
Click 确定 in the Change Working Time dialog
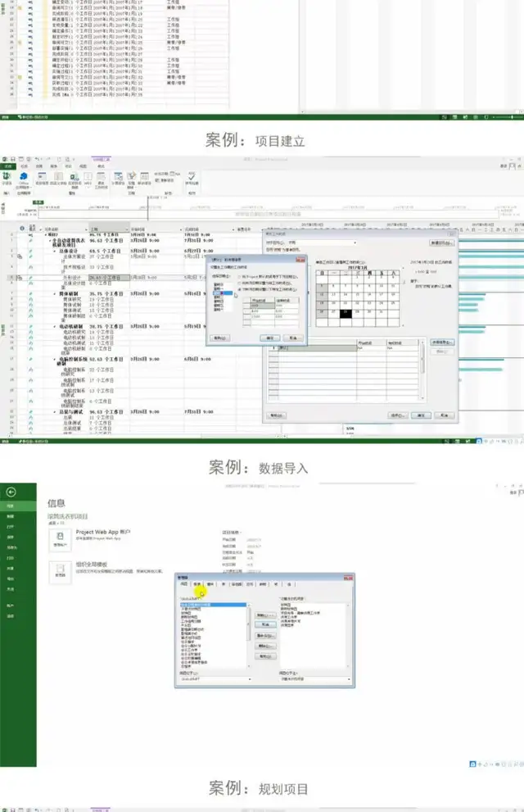pyautogui.click(x=421, y=415)
